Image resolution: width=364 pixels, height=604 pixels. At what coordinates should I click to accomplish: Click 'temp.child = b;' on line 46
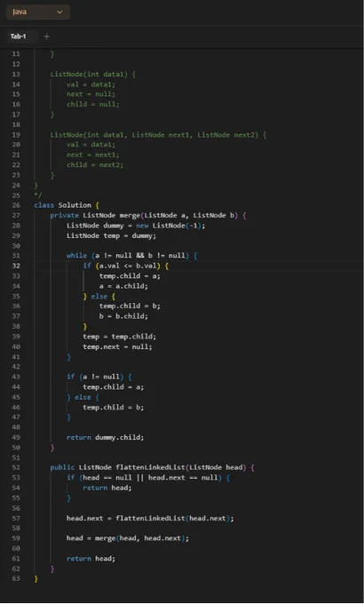coord(114,407)
